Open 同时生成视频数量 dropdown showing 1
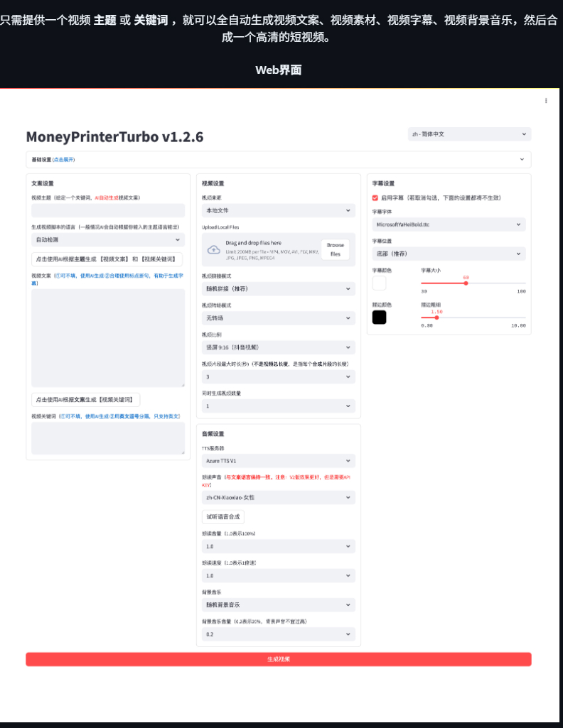The width and height of the screenshot is (563, 728). pos(278,406)
